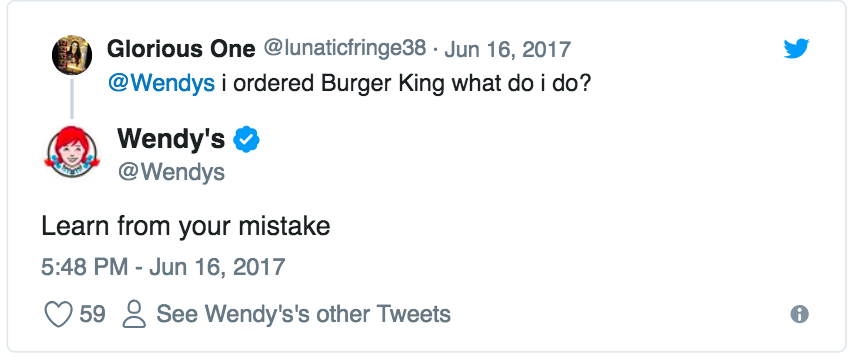Click the 59 likes count
The height and width of the screenshot is (362, 856).
point(92,314)
